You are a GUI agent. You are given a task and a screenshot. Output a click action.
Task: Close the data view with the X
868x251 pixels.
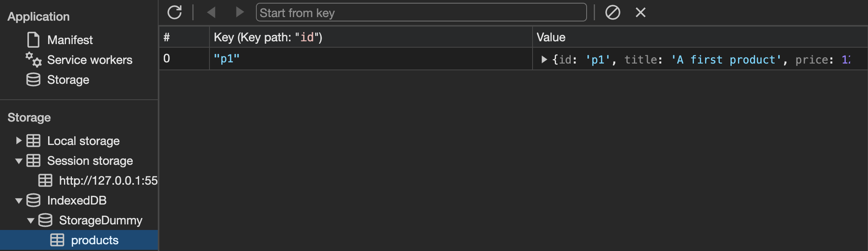640,12
